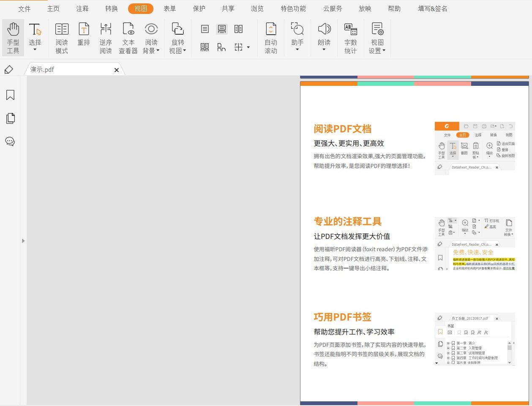Select facing two-page layout icon
Screen dimensions: 532x406
[x=238, y=29]
